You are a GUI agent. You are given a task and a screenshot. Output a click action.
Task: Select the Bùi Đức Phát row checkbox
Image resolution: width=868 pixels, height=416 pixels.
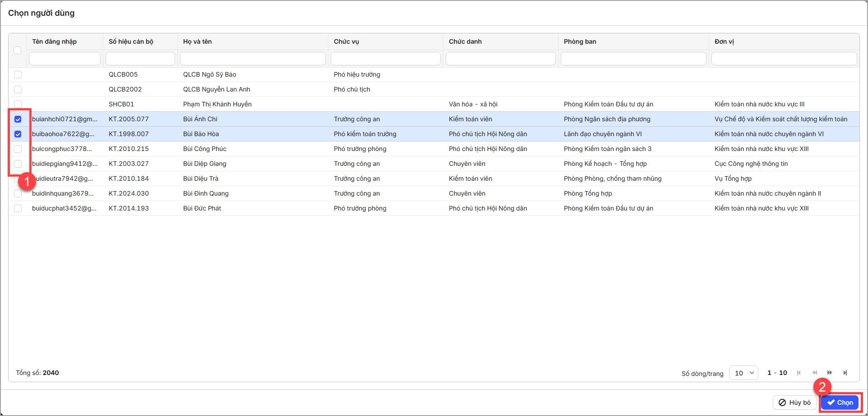[x=18, y=209]
